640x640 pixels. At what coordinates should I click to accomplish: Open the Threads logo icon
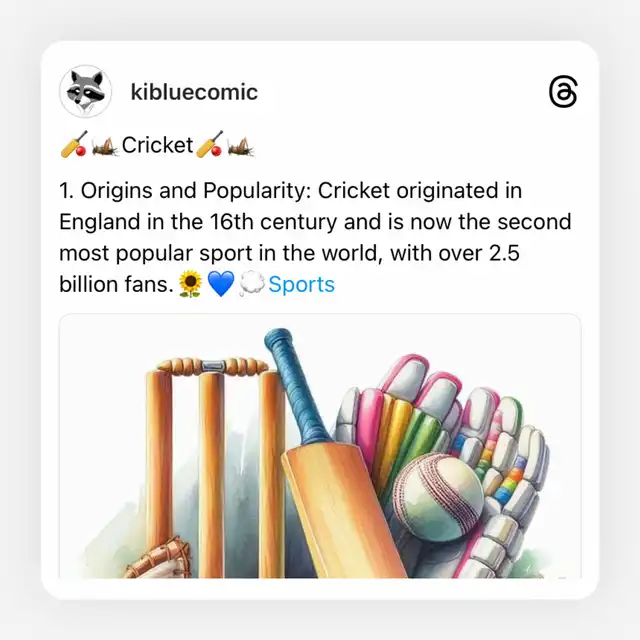563,93
